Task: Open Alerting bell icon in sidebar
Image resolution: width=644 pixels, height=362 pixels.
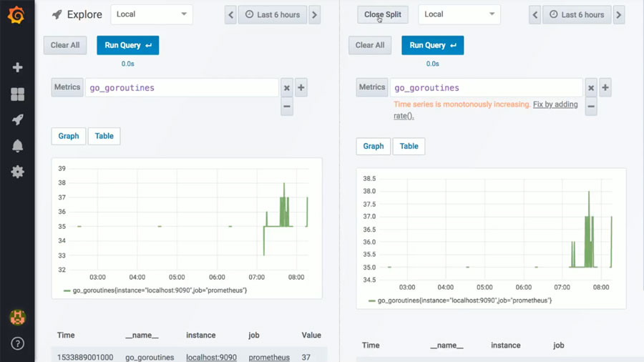Action: click(x=17, y=146)
